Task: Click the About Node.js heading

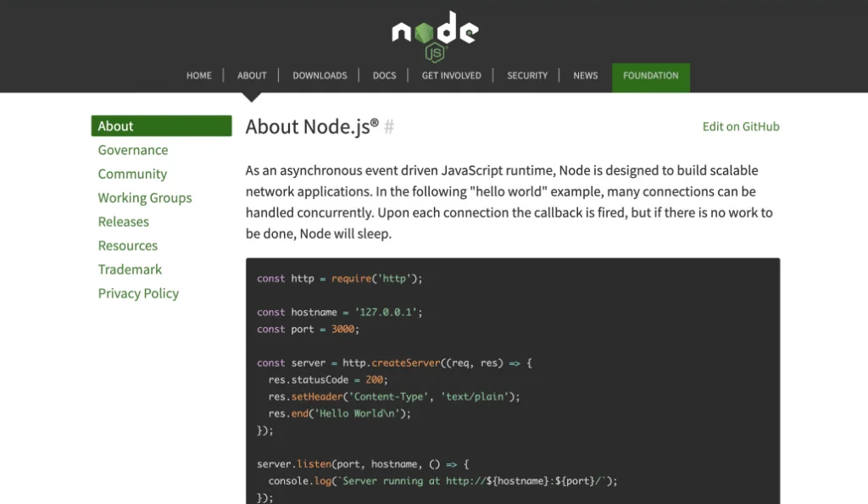Action: coord(312,127)
